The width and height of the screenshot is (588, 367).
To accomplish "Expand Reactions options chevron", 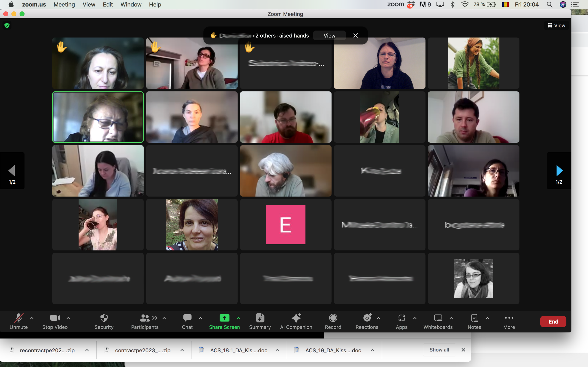I will 379,318.
